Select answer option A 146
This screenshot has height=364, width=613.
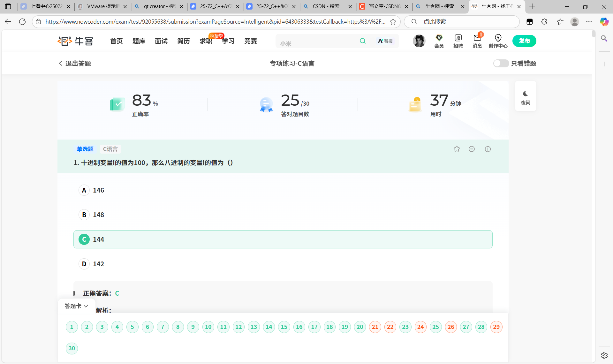pos(84,190)
